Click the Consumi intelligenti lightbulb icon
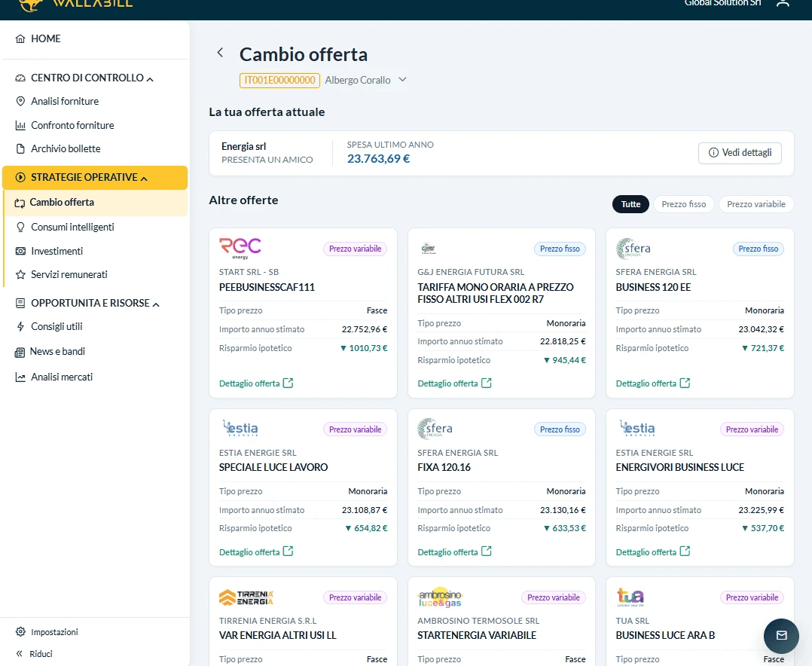Viewport: 812px width, 666px height. (x=20, y=228)
